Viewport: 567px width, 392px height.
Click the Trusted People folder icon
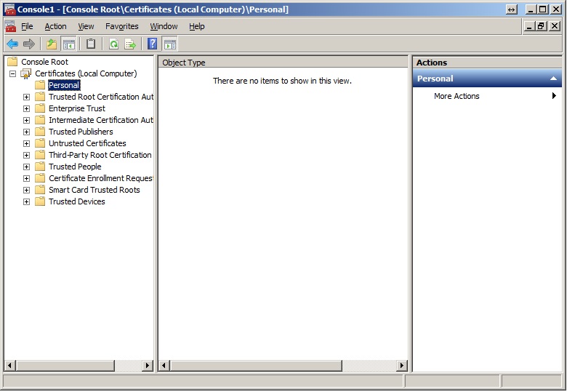(40, 167)
